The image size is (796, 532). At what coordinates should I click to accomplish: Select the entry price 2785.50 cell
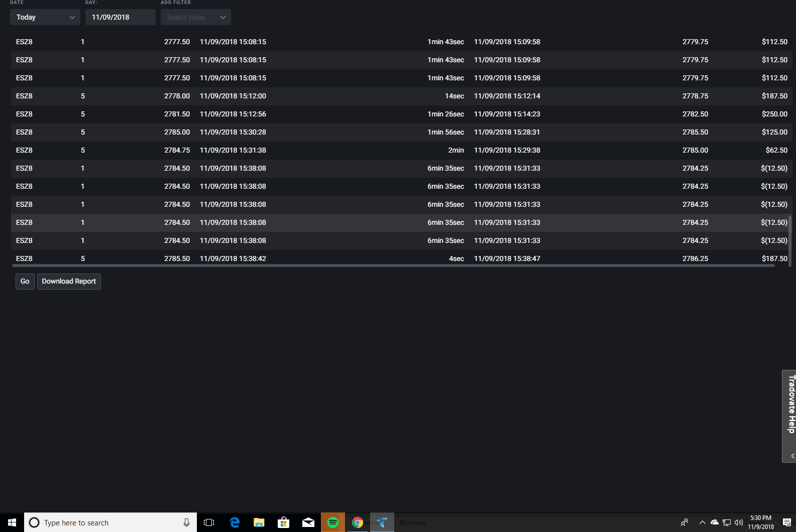point(177,258)
